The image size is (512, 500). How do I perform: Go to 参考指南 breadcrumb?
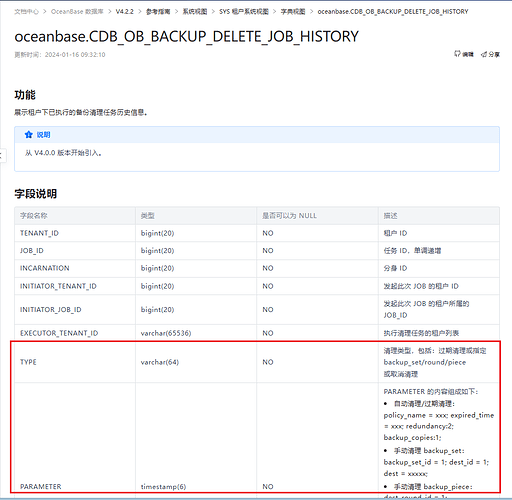coord(158,12)
